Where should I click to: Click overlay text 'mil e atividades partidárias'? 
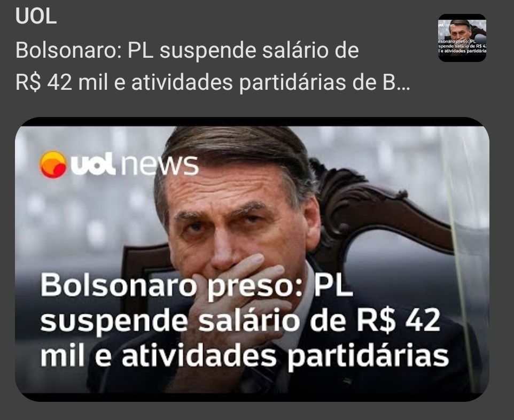click(x=244, y=356)
